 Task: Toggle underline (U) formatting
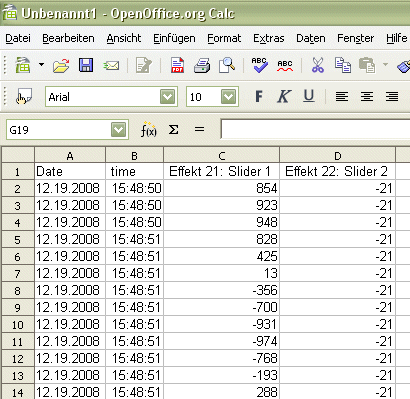[309, 97]
